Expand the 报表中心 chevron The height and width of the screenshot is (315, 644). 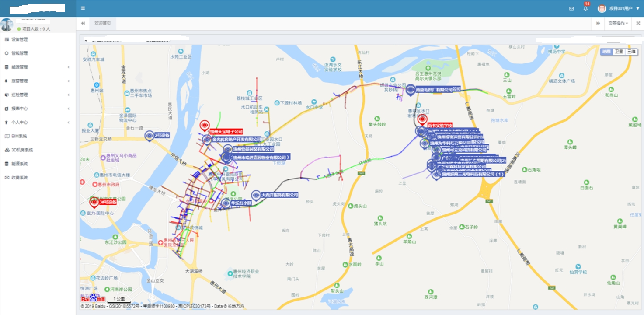point(69,108)
